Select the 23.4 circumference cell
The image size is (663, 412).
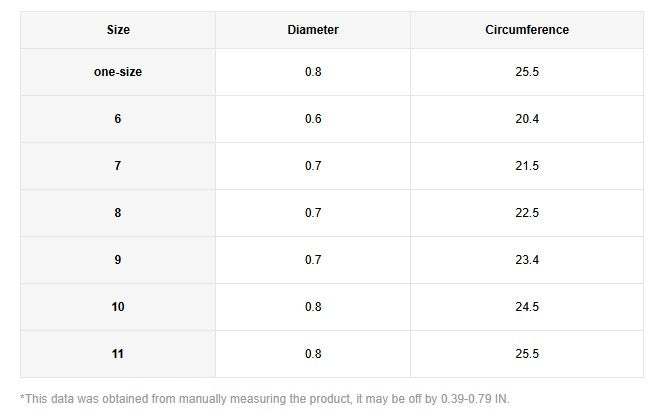pos(527,260)
